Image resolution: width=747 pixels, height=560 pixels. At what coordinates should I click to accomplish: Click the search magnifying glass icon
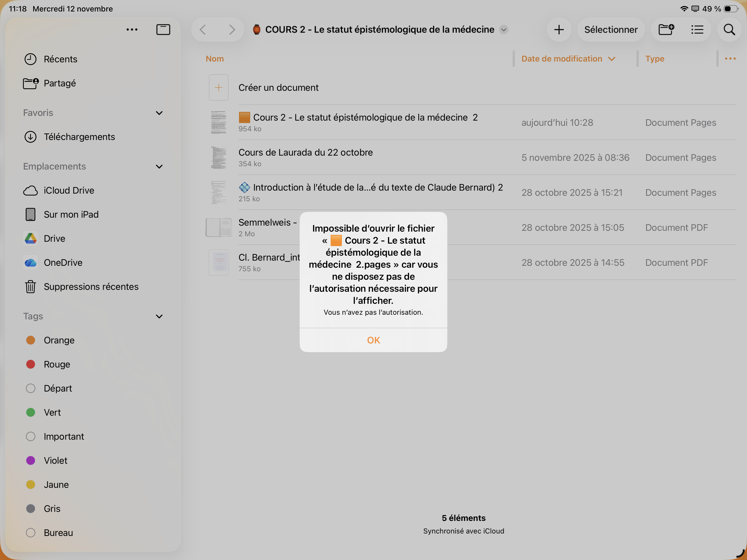[x=729, y=30]
